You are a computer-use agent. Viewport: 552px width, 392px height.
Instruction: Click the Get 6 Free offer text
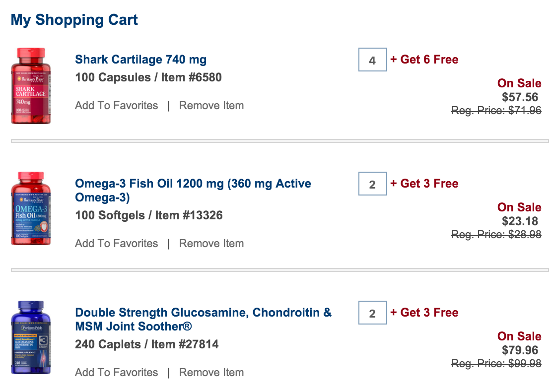[x=424, y=60]
